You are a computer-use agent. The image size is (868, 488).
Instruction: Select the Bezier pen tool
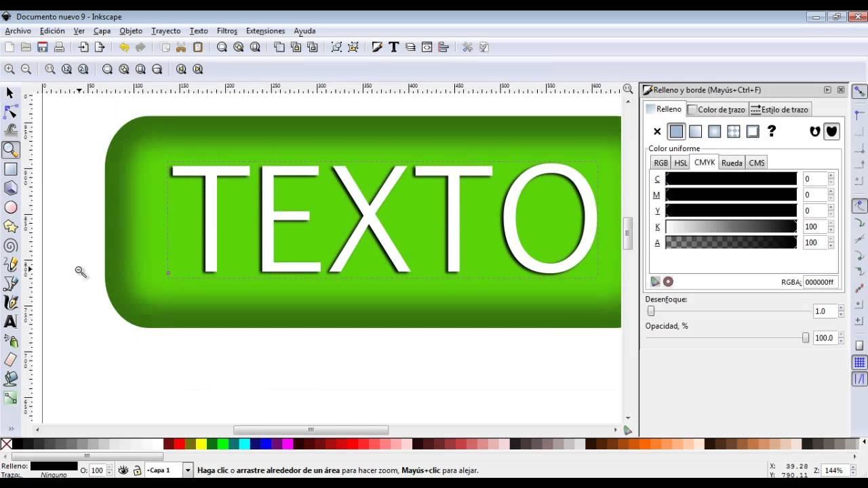click(x=10, y=283)
